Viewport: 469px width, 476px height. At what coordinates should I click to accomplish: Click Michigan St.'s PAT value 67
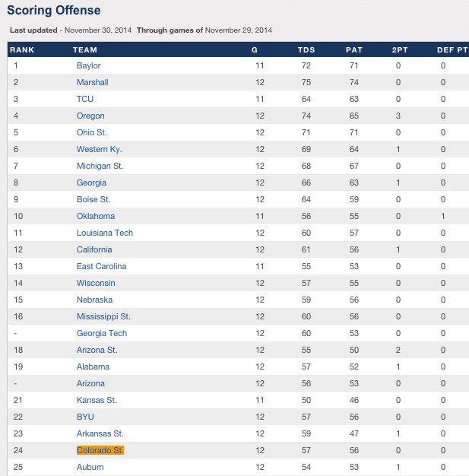[354, 166]
